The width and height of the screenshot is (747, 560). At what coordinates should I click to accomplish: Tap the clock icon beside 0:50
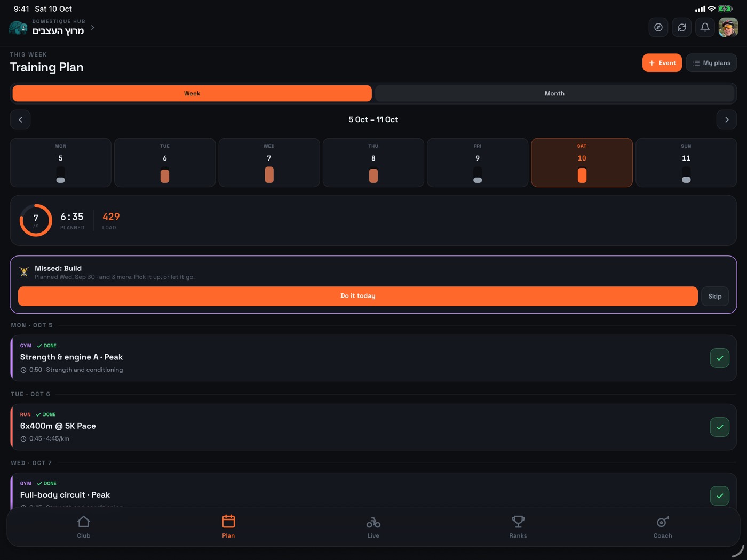pos(23,370)
